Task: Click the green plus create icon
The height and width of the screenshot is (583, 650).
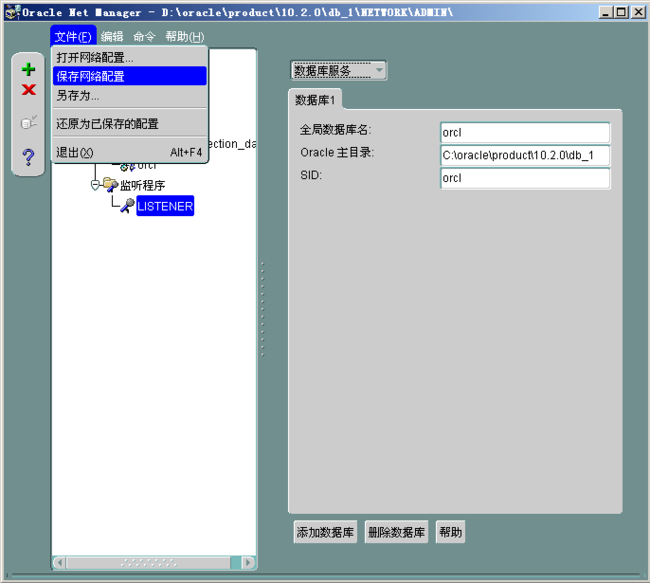Action: tap(28, 69)
